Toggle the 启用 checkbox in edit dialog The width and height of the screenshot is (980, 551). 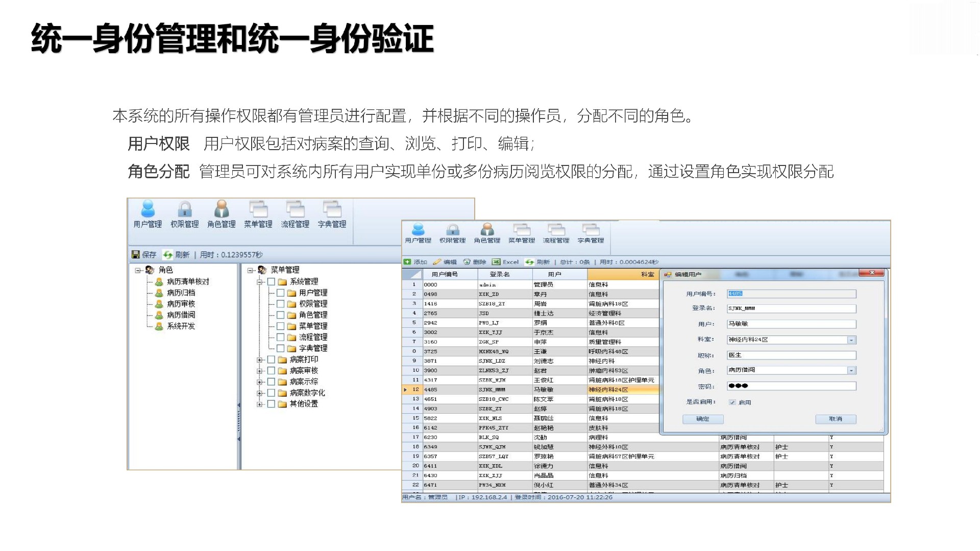tap(732, 402)
